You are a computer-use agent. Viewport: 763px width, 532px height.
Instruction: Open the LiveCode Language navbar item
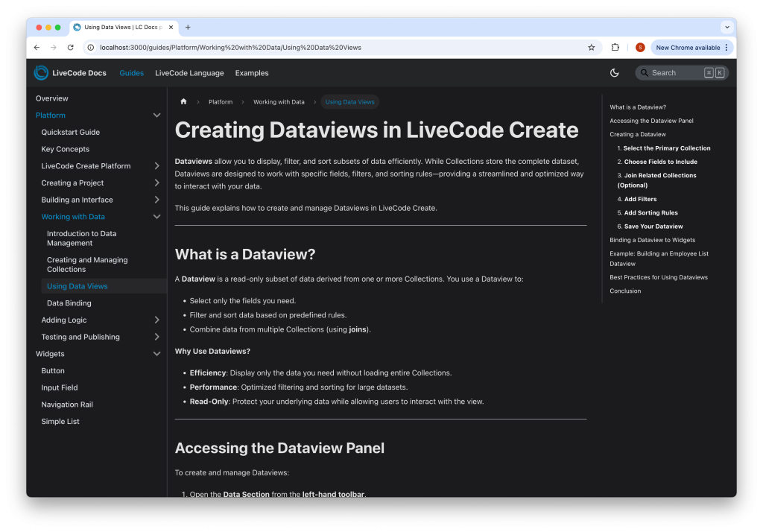tap(189, 73)
